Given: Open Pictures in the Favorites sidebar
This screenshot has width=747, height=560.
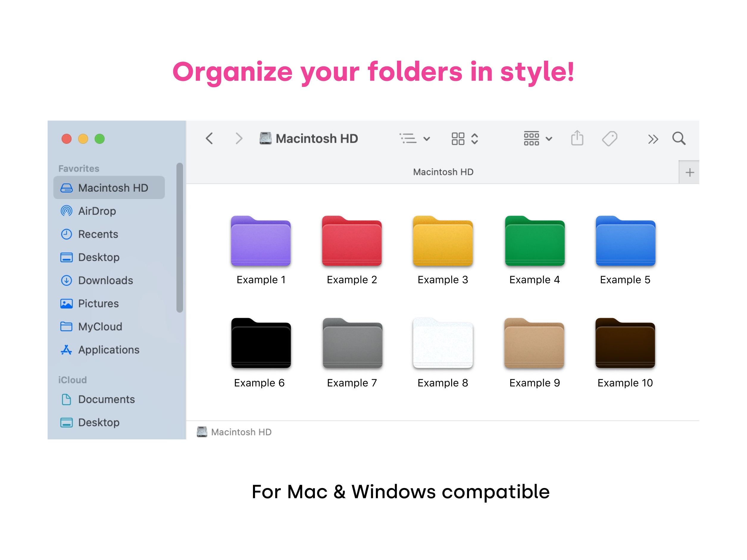Looking at the screenshot, I should (x=98, y=304).
